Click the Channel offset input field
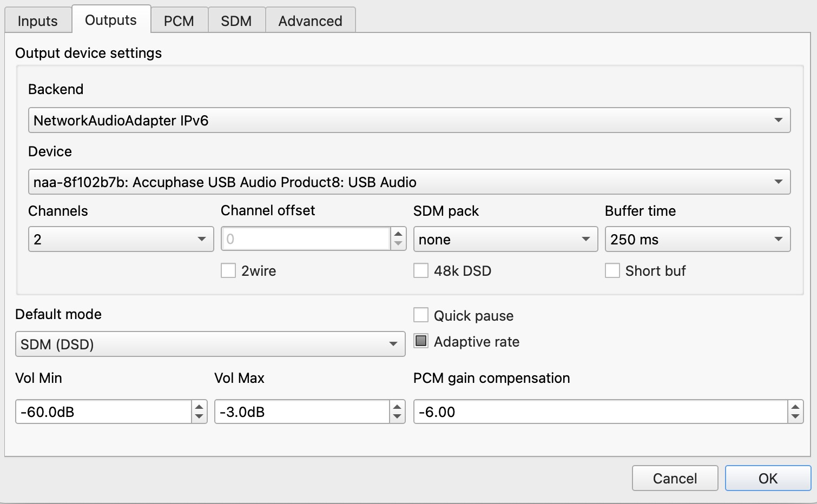 tap(306, 239)
